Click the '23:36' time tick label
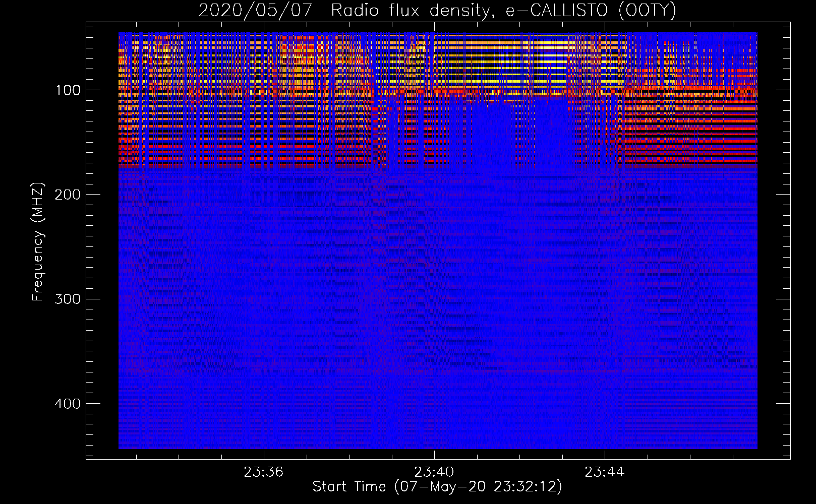This screenshot has height=504, width=816. pos(264,472)
